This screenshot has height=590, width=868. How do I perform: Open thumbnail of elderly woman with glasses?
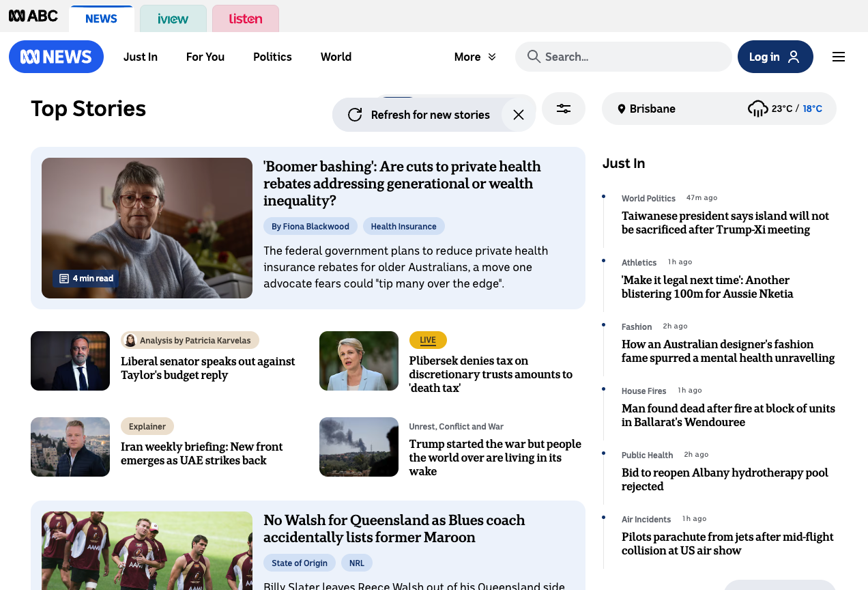[147, 228]
